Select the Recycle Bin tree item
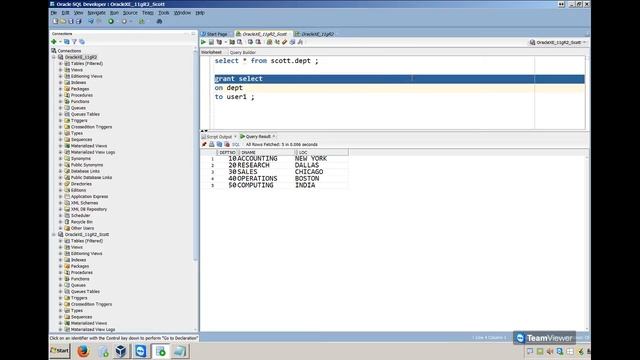Image resolution: width=640 pixels, height=360 pixels. [x=81, y=222]
